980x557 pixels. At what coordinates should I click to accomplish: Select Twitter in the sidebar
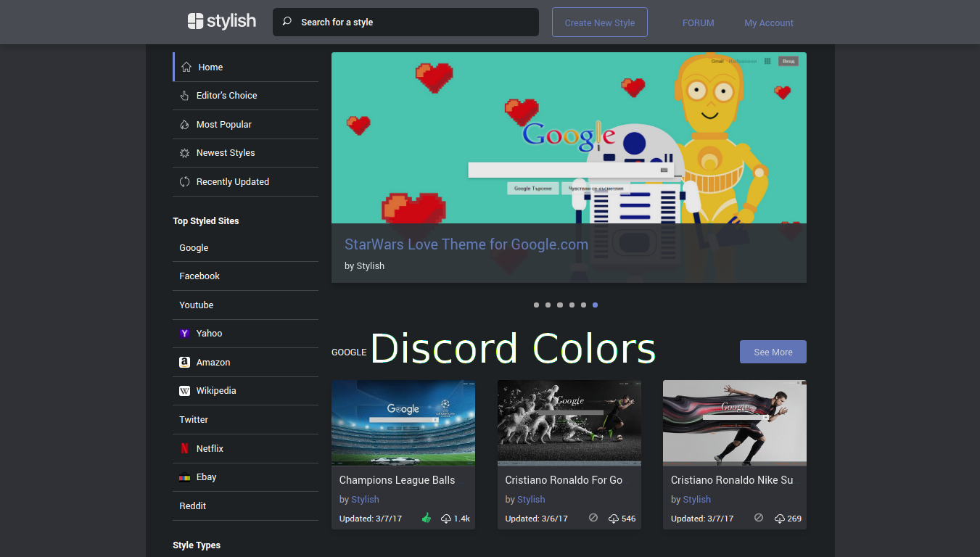[245, 420]
